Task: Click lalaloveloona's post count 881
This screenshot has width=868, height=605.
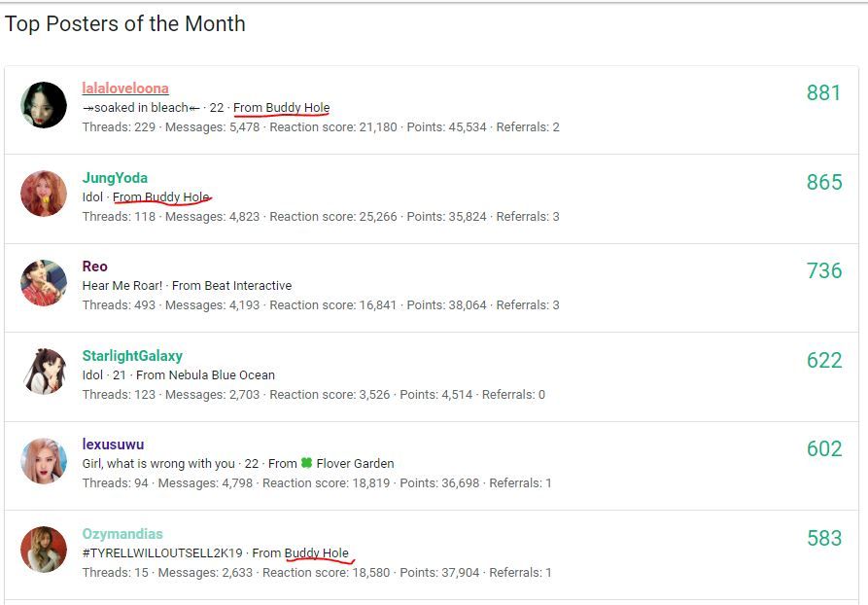Action: (823, 92)
